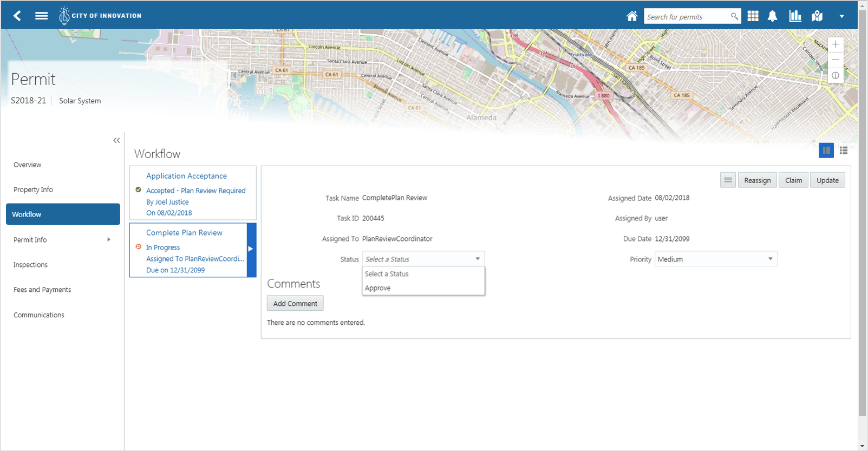This screenshot has width=868, height=451.
Task: Open the Status dropdown
Action: click(x=423, y=259)
